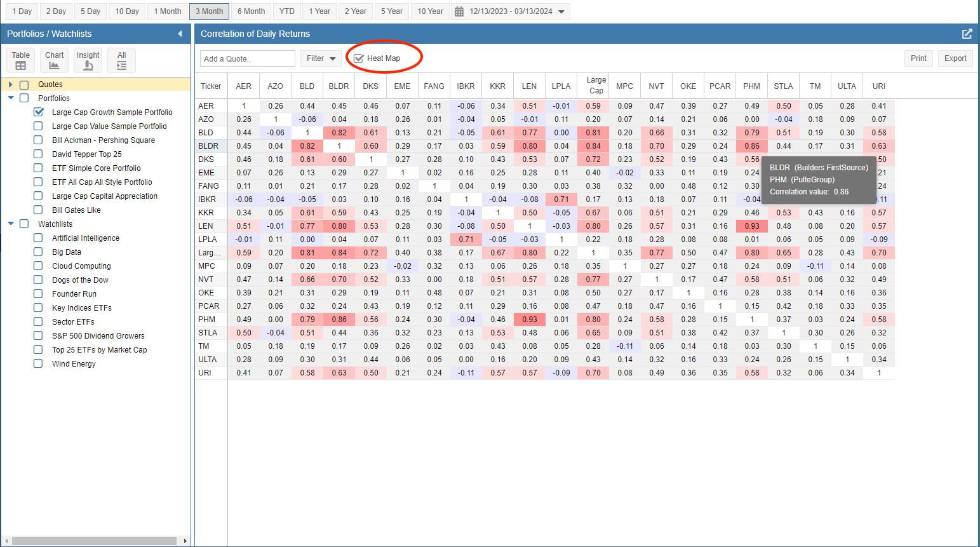Select the 10 Day period
This screenshot has height=547, width=980.
coord(127,11)
